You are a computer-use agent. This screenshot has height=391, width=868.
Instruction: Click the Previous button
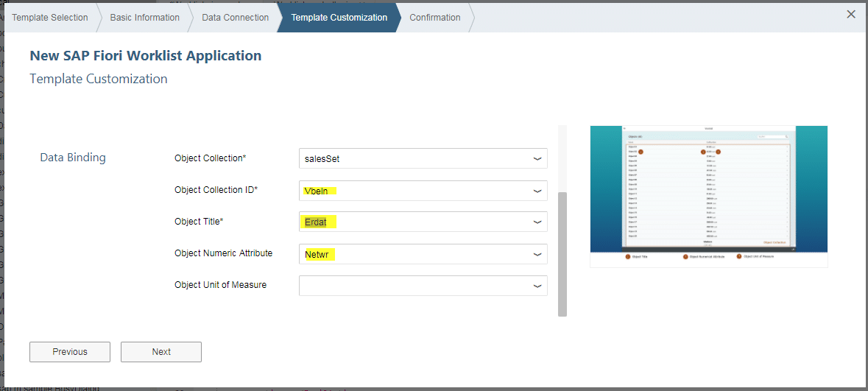tap(70, 352)
